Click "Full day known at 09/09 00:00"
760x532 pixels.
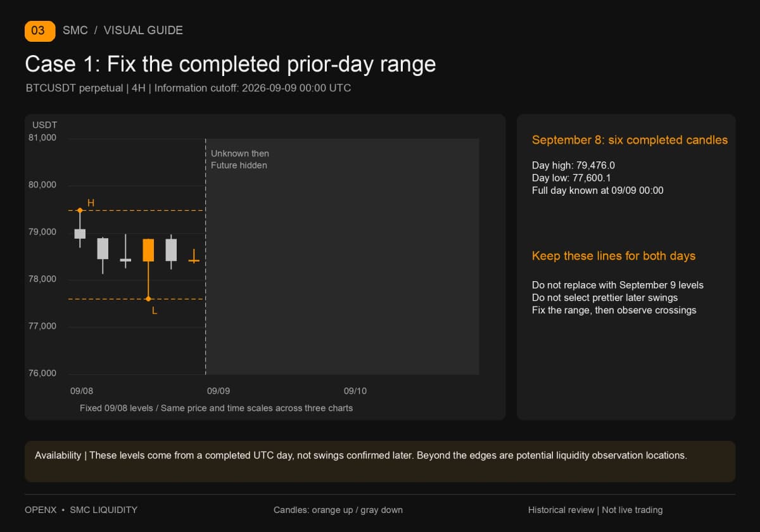598,190
